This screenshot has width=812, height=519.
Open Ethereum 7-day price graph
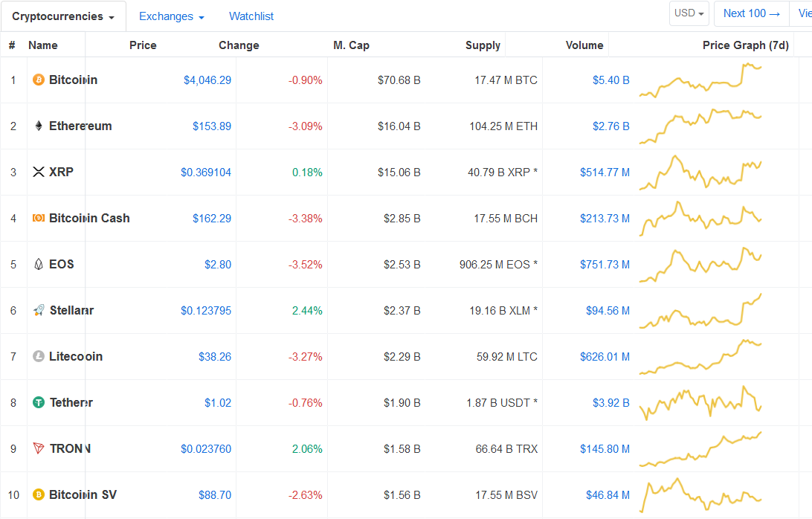pos(700,126)
